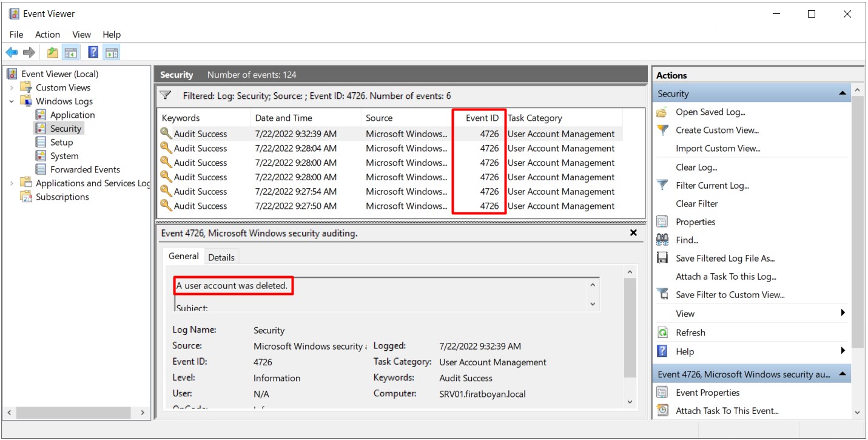Select the event logged at 9:27:54 AM

pos(389,191)
